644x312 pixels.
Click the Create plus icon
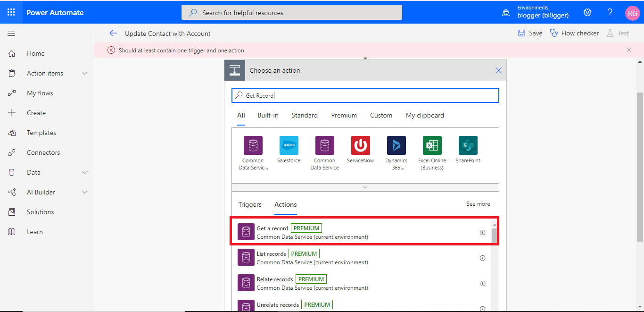pyautogui.click(x=12, y=113)
